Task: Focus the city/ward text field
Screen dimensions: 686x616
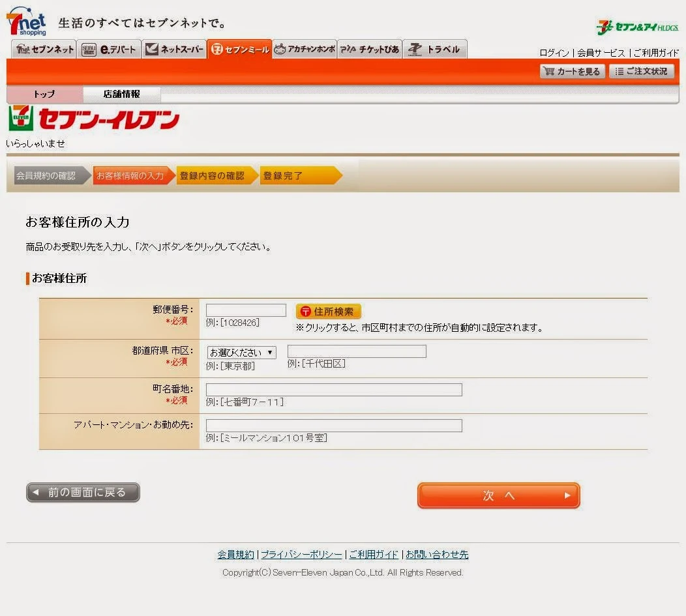Action: (357, 351)
